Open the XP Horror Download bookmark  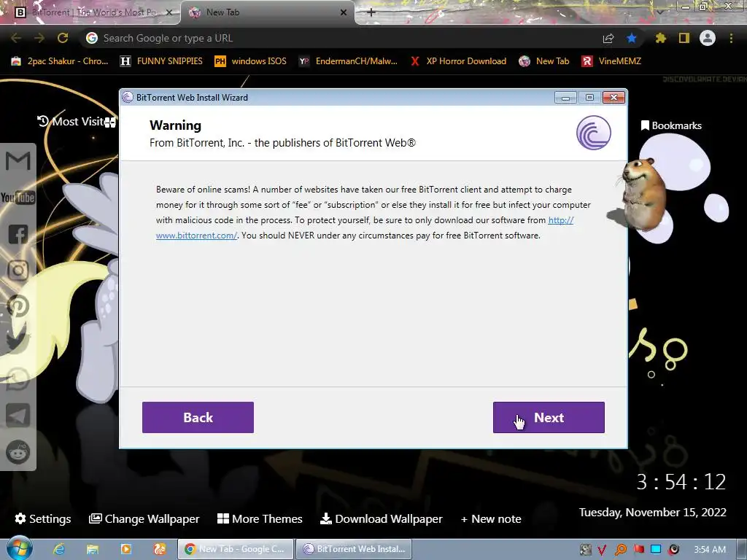[458, 61]
